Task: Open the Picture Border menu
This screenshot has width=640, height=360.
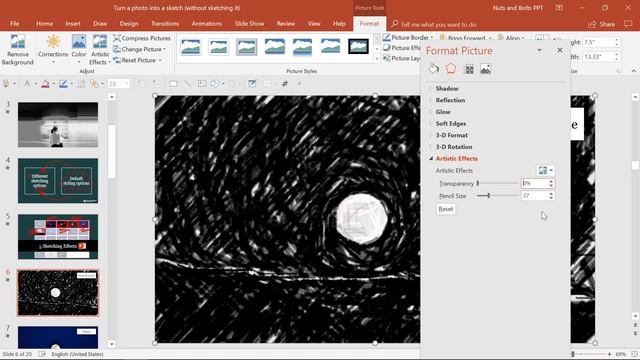Action: pos(408,38)
